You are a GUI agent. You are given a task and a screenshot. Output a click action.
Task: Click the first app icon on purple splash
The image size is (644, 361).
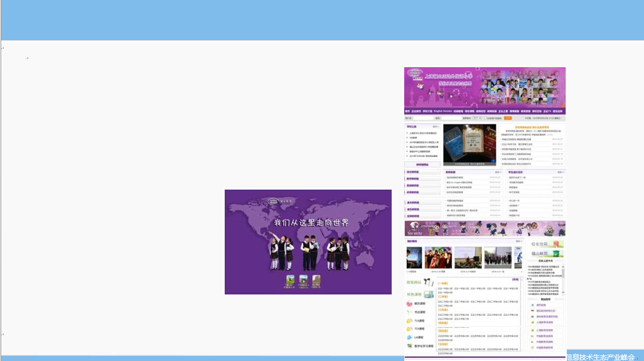coord(290,279)
